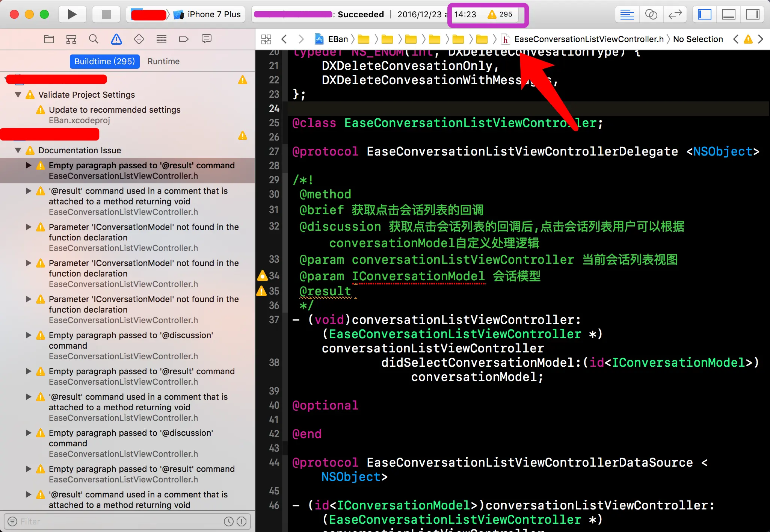Toggle the bottom Debug area visibility
Screen dimensions: 770x532
click(x=729, y=14)
